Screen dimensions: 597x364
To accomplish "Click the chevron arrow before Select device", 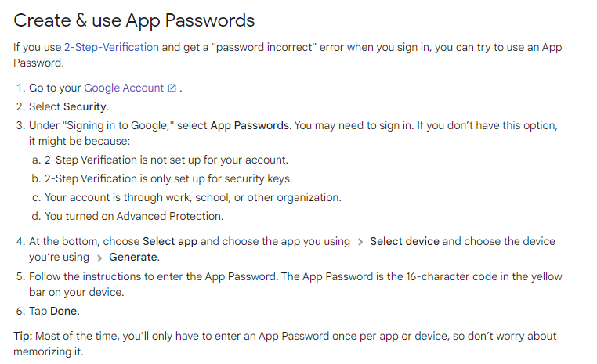I will pos(360,241).
